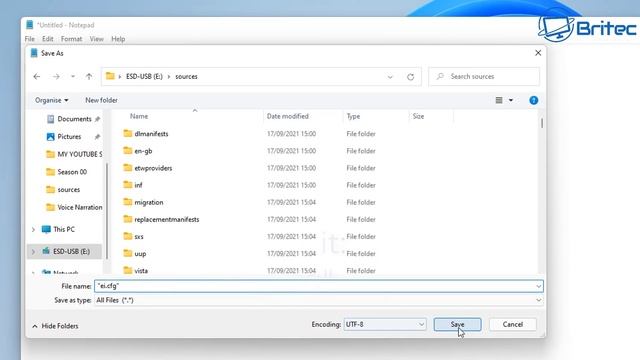Sort files by Date modified column
The height and width of the screenshot is (360, 640).
(288, 116)
